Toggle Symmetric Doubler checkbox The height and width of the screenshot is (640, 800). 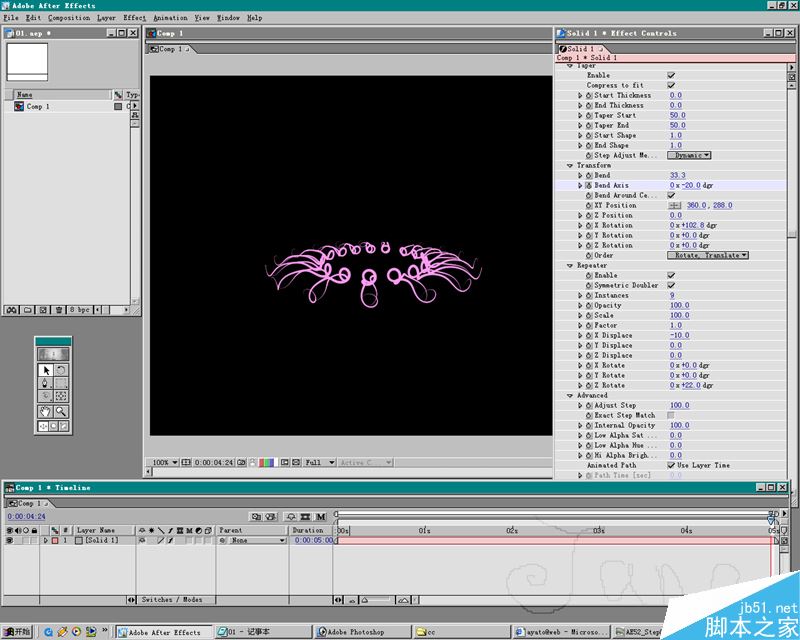[671, 285]
